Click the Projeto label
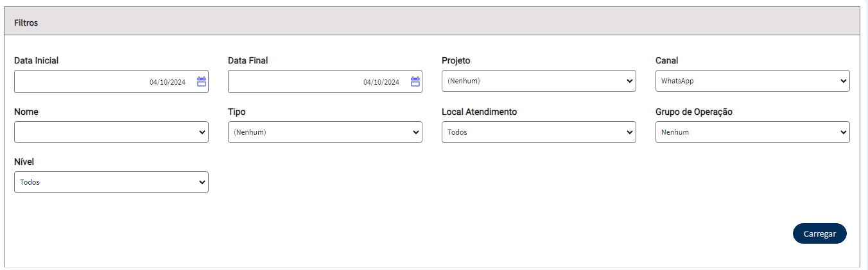The image size is (868, 270). tap(456, 60)
